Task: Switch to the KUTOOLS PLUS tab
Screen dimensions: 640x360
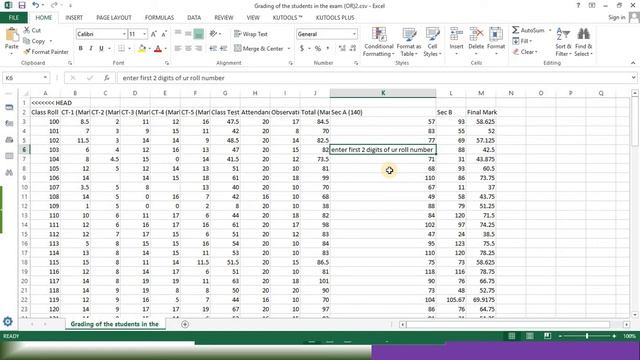Action: pyautogui.click(x=335, y=18)
